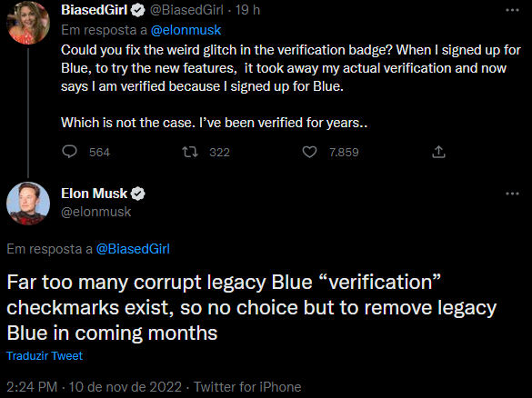
Task: Click the @elonmusk handle under Elon Musk's name
Action: point(96,212)
